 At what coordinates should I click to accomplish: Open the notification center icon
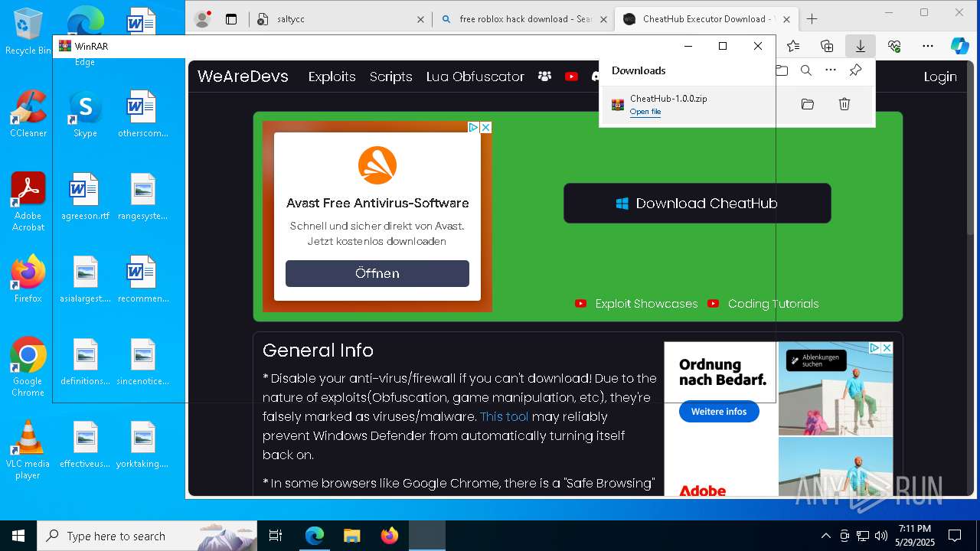[955, 536]
